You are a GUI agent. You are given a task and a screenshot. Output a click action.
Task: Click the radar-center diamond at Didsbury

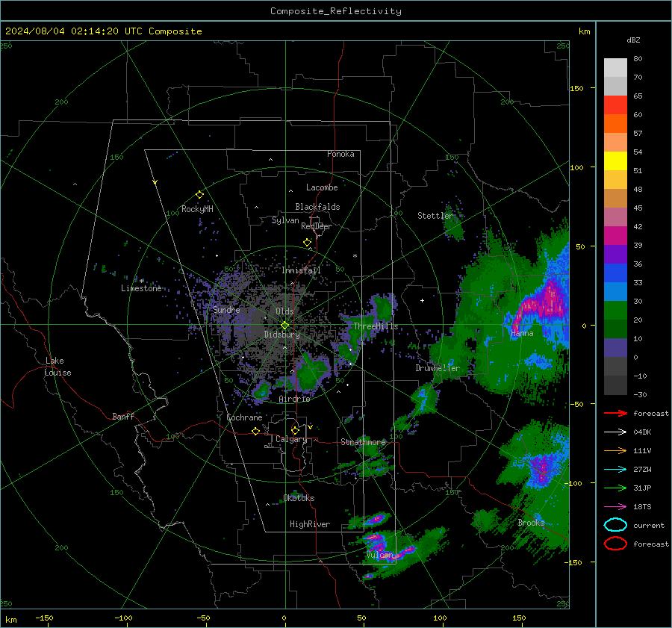pyautogui.click(x=284, y=326)
